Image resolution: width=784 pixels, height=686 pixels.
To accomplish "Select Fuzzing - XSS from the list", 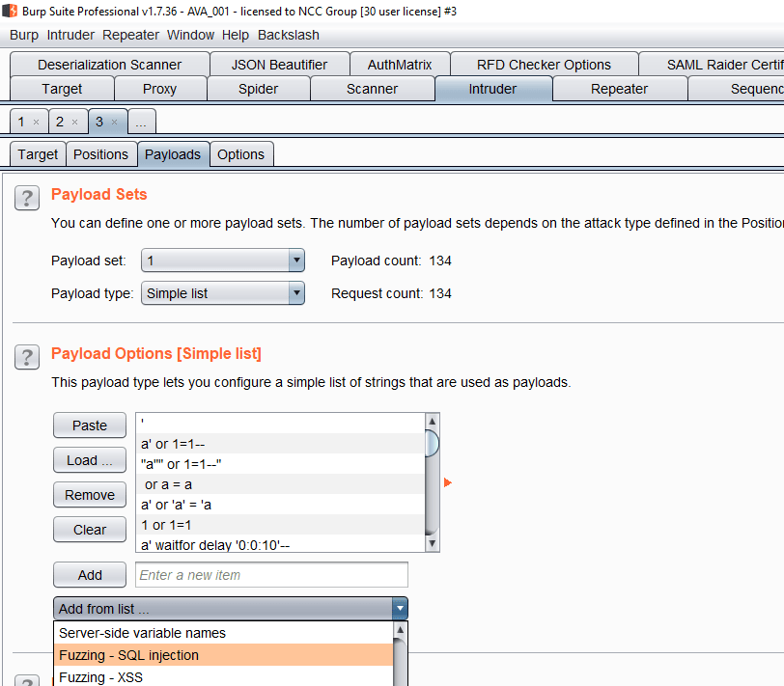I will pos(100,677).
